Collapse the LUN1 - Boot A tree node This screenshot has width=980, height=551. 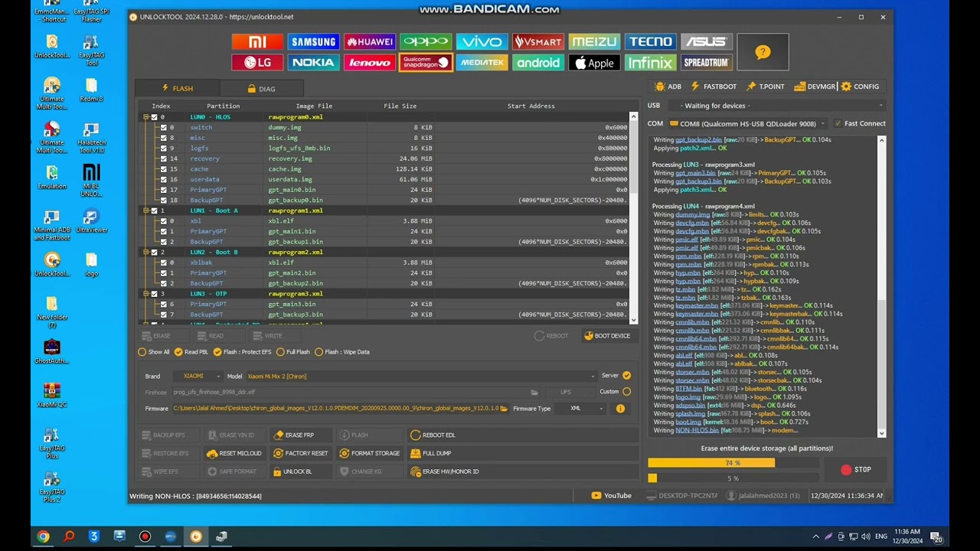coord(145,210)
